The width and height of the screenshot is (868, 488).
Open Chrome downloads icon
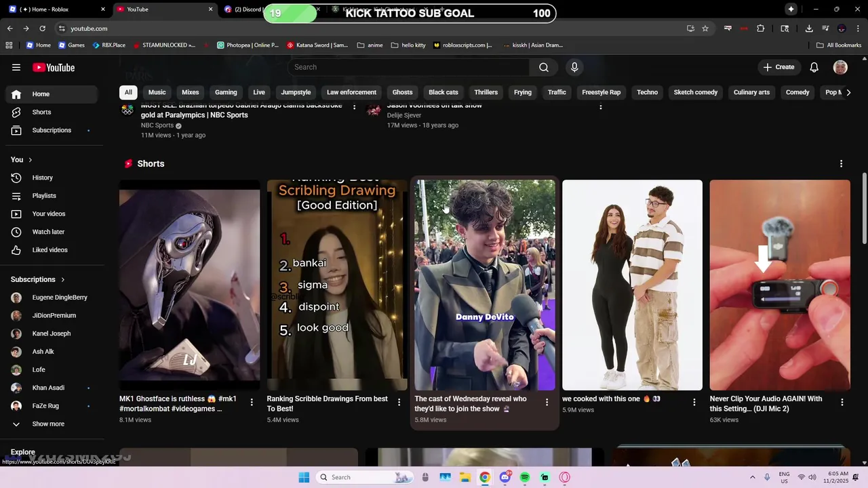click(x=809, y=28)
